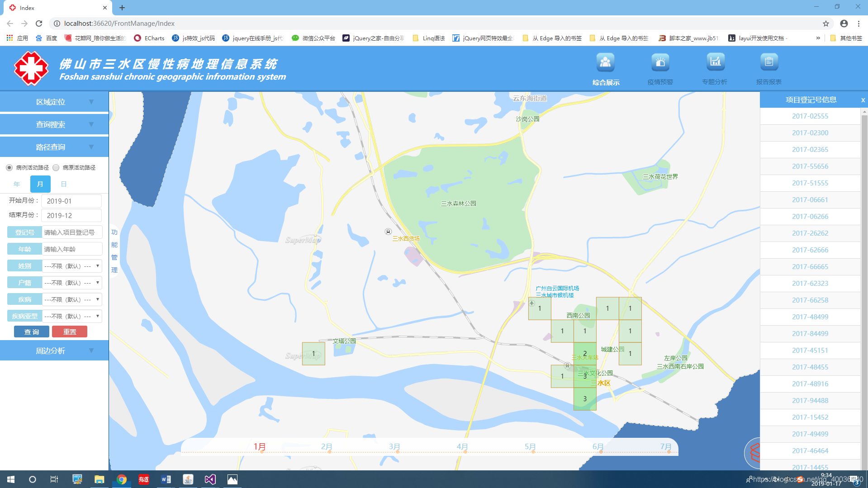Open the 有道 dictionary taskbar icon
This screenshot has height=488, width=868.
click(x=144, y=479)
